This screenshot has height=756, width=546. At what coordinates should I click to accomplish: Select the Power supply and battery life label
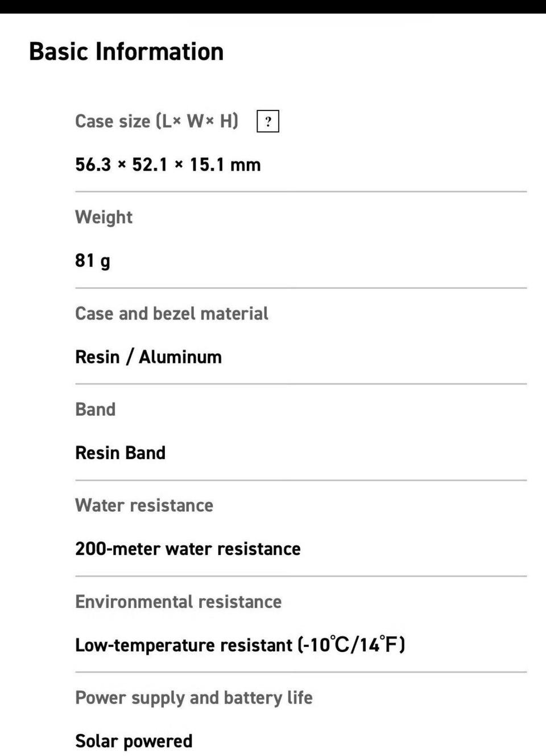193,698
